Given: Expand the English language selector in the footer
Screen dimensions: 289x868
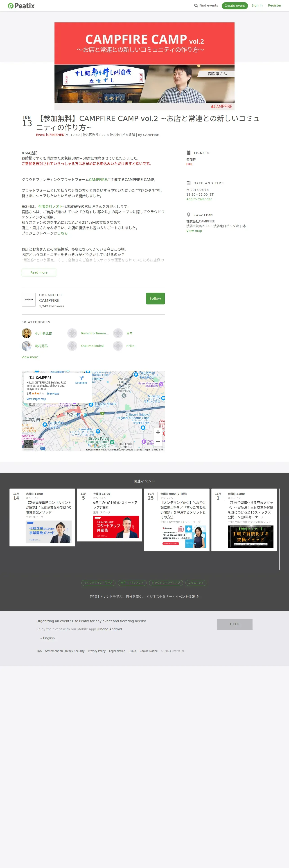Looking at the screenshot, I should pos(47,638).
